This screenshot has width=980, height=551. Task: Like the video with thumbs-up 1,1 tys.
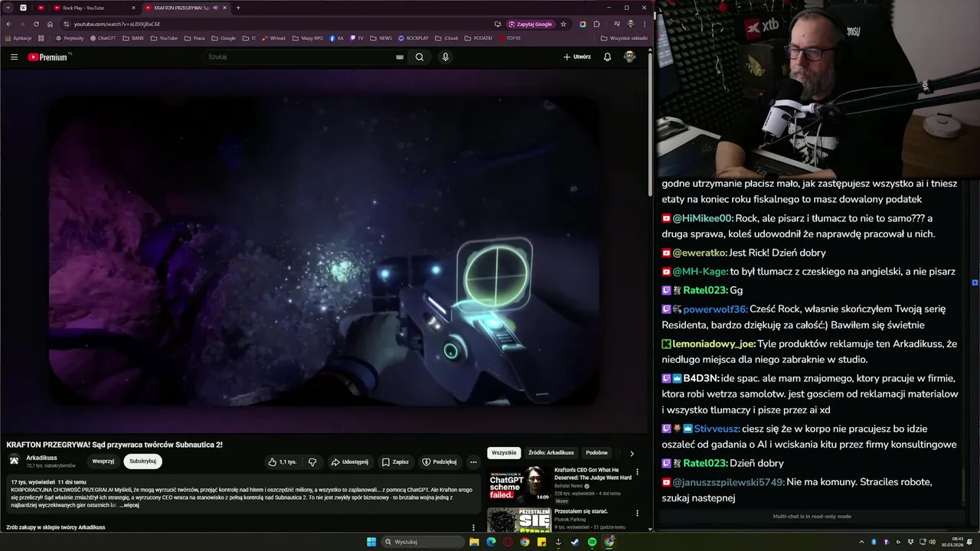[283, 461]
